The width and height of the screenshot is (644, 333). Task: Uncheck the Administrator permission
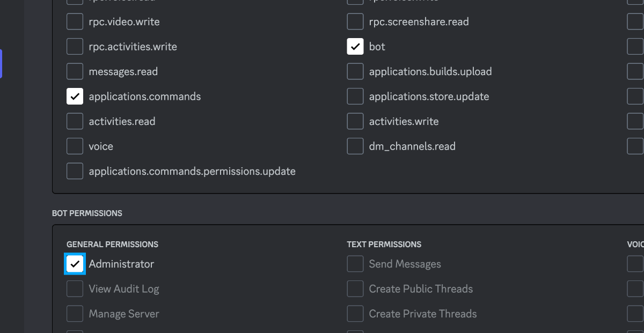[x=75, y=264]
